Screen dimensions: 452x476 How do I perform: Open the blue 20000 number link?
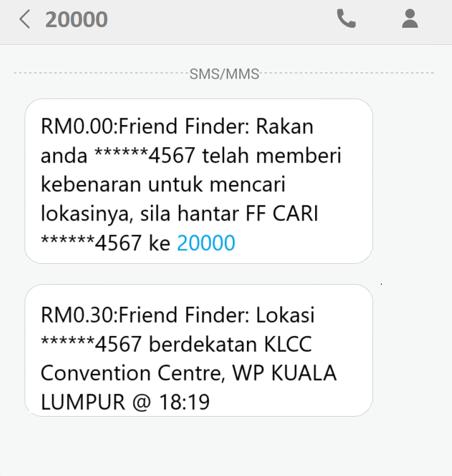coord(206,243)
